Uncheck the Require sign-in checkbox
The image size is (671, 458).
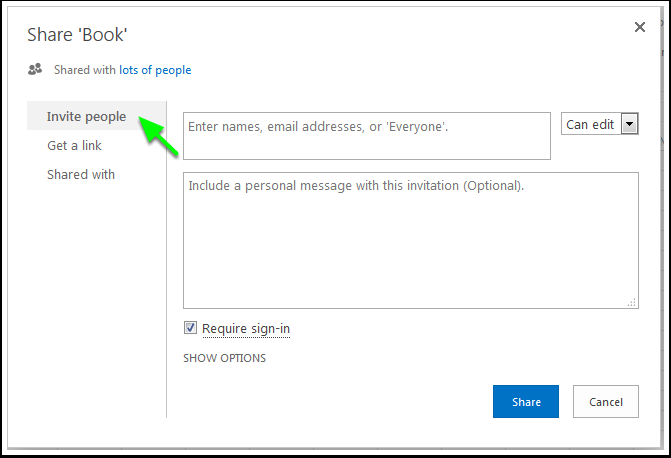pos(191,328)
